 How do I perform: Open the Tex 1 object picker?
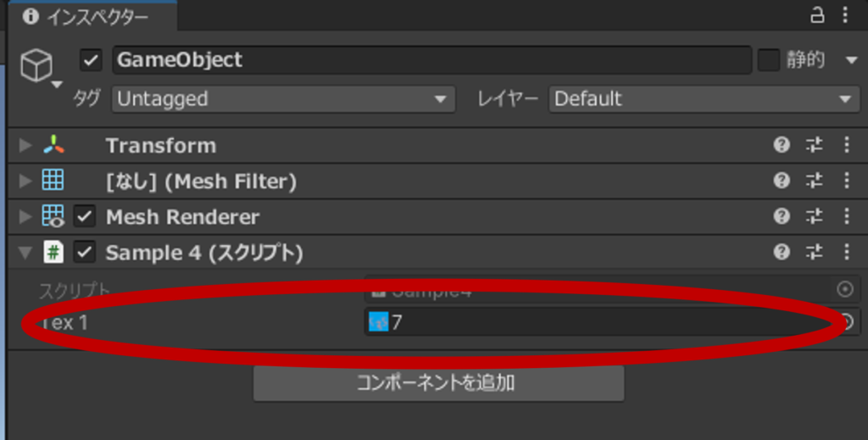(846, 322)
